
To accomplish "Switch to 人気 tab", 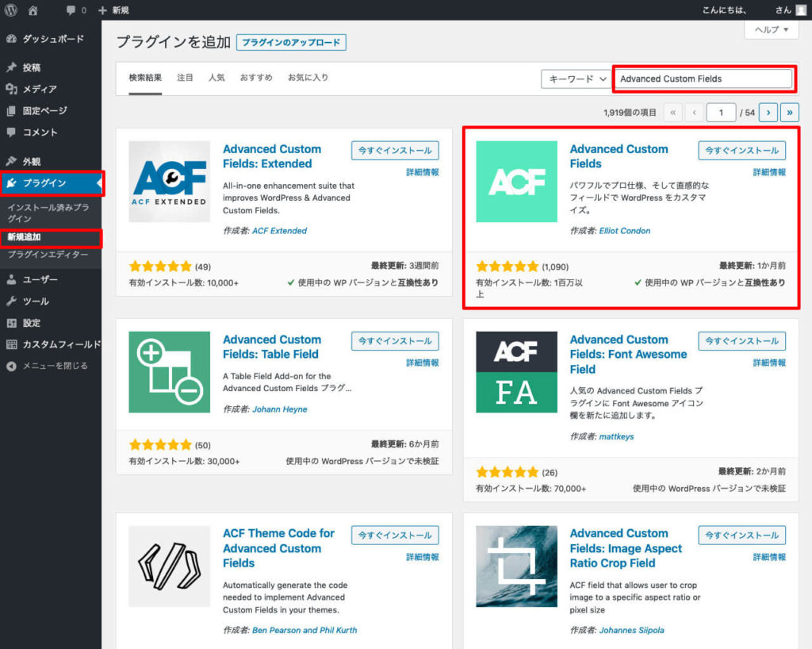I will (x=216, y=78).
